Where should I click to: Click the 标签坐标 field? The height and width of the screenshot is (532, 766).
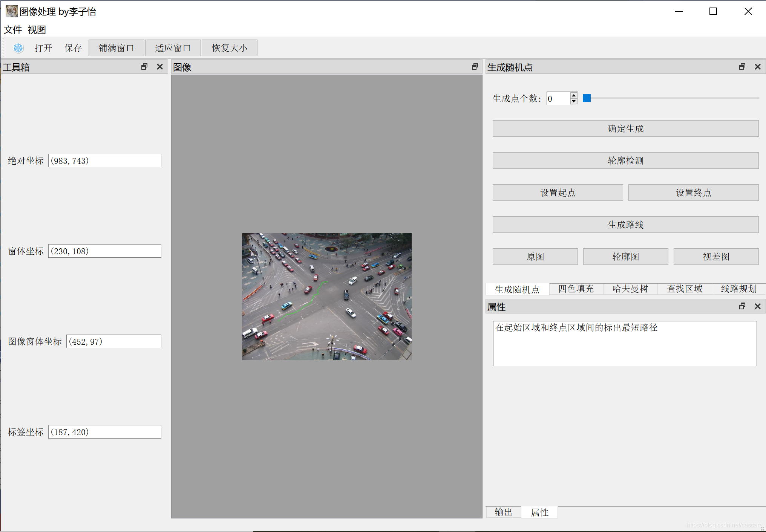[105, 432]
